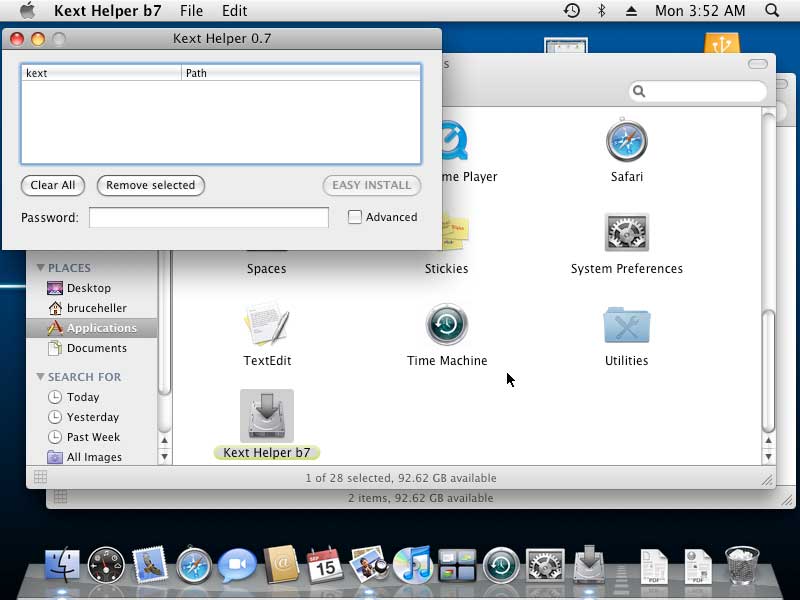Select Yesterday in the SEARCH FOR list
Screen dimensions: 800x600
(83, 417)
